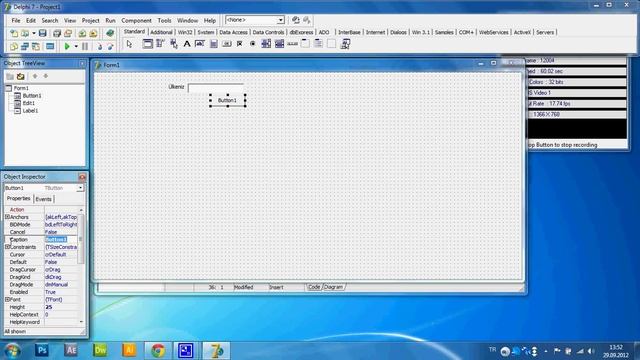This screenshot has height=360, width=640.
Task: Click the Trace Into debug icon
Action: coord(100,47)
